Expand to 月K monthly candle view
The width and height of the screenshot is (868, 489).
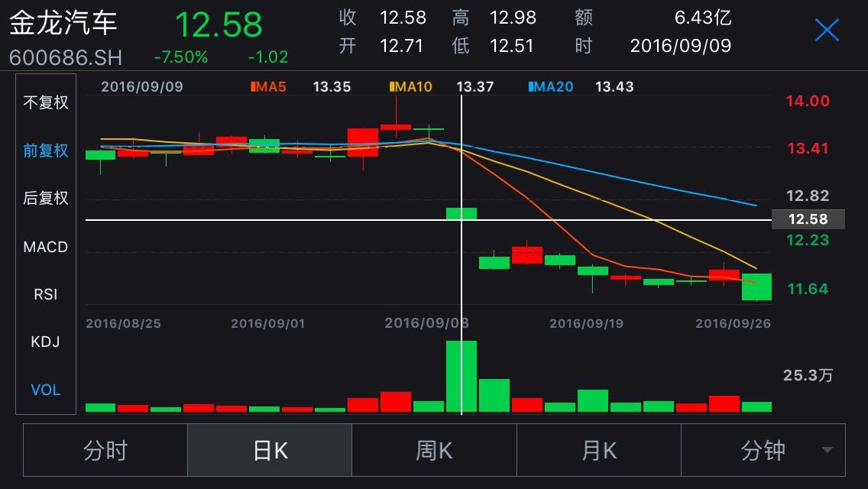[x=597, y=450]
